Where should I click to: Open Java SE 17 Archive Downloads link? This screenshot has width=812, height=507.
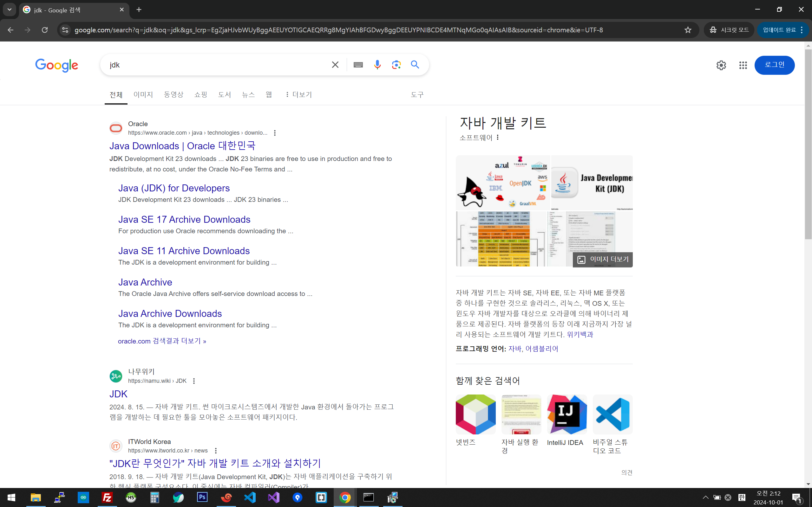click(184, 219)
